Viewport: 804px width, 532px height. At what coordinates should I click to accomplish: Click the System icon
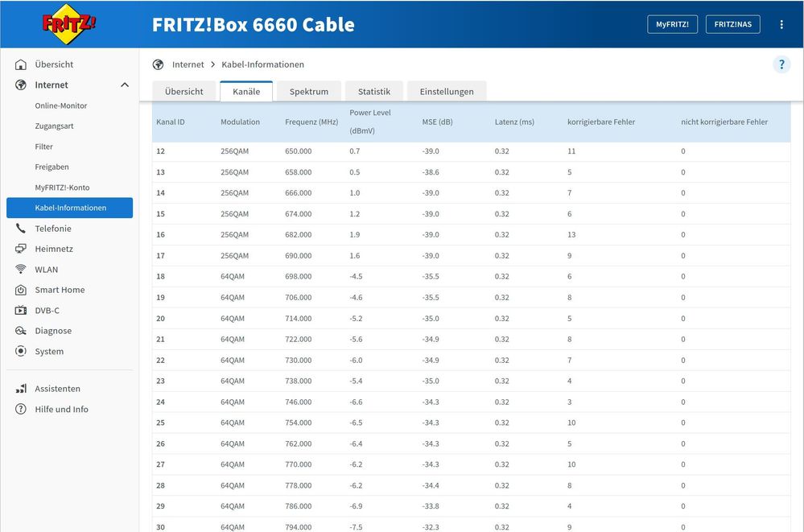(x=20, y=352)
